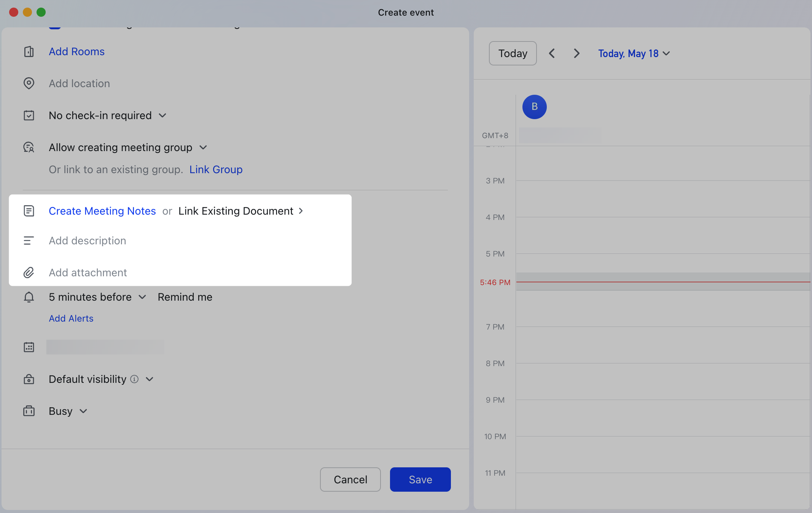The width and height of the screenshot is (812, 513).
Task: Click the Add description field
Action: (x=87, y=241)
